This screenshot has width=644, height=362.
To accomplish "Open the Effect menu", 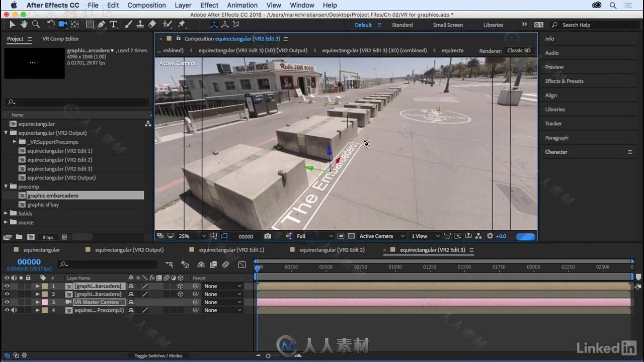I will coord(209,5).
